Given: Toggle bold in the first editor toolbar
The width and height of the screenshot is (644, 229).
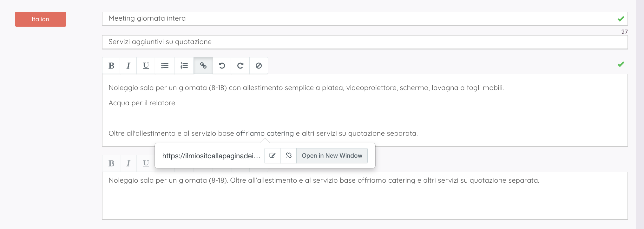Looking at the screenshot, I should 111,66.
